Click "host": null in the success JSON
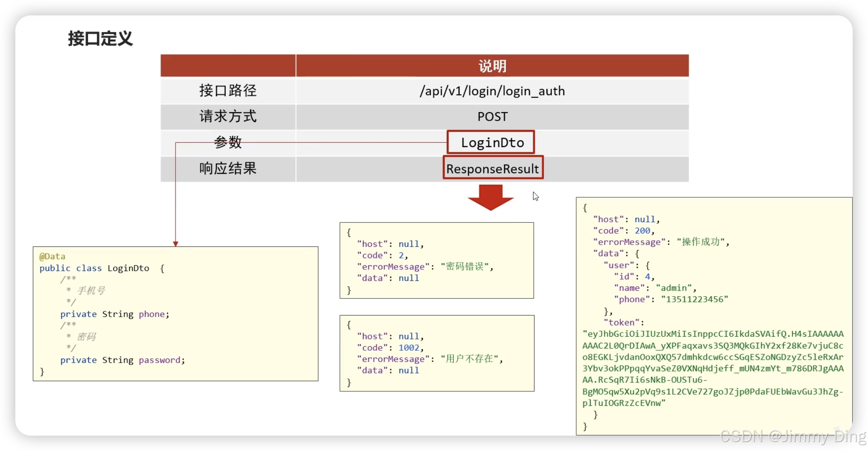Screen dimensions: 868x451 coord(626,219)
